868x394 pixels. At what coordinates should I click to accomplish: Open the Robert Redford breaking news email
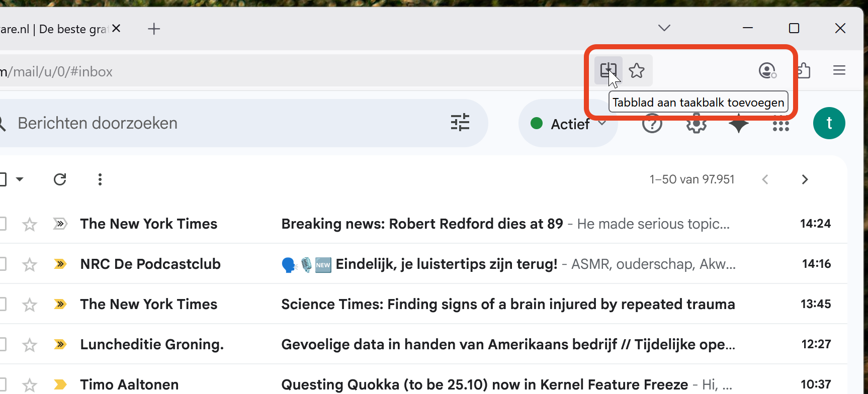pos(422,224)
